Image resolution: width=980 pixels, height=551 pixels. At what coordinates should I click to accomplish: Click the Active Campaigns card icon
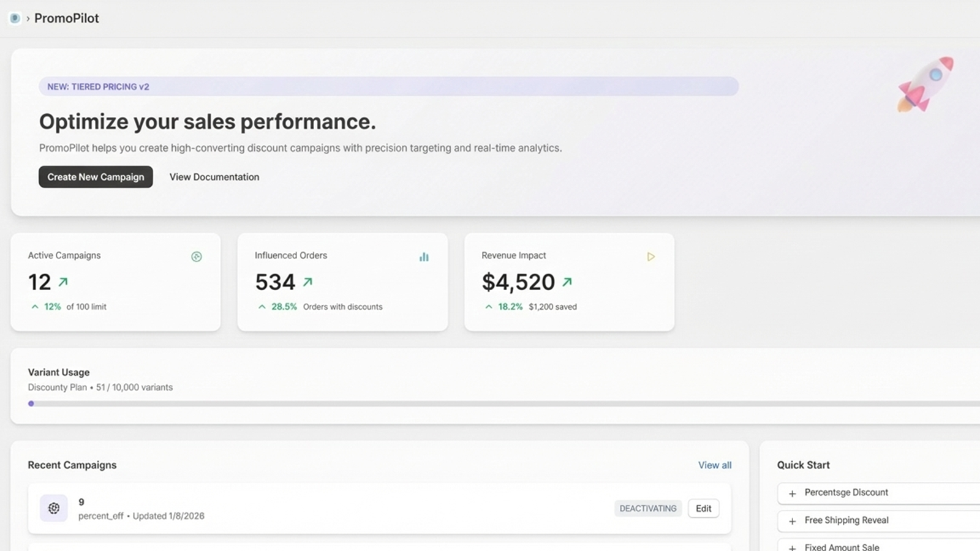[x=197, y=257]
